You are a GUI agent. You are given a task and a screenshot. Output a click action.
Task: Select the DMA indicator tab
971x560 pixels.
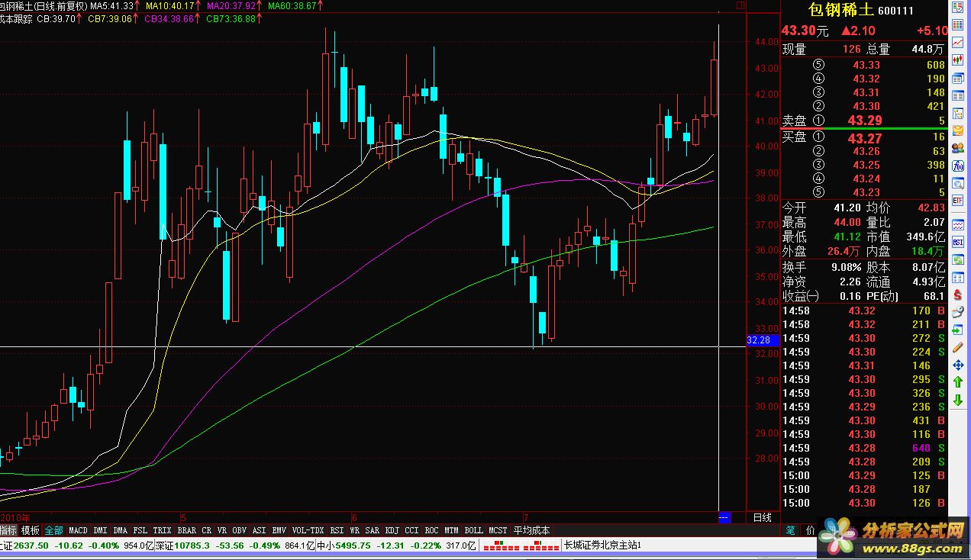[x=121, y=529]
